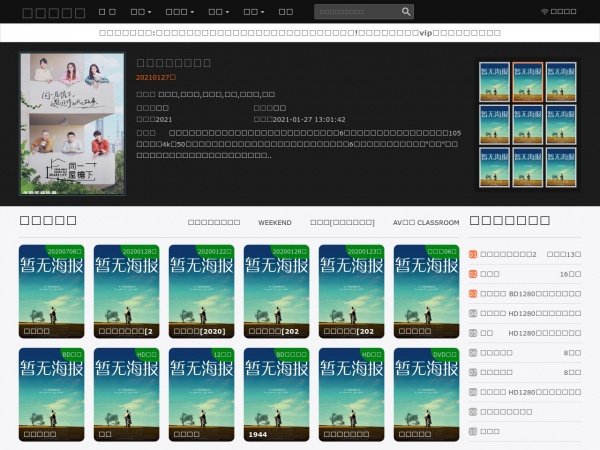Viewport: 600px width, 450px height.
Task: Click the orange 02 rank badge
Action: pyautogui.click(x=473, y=274)
